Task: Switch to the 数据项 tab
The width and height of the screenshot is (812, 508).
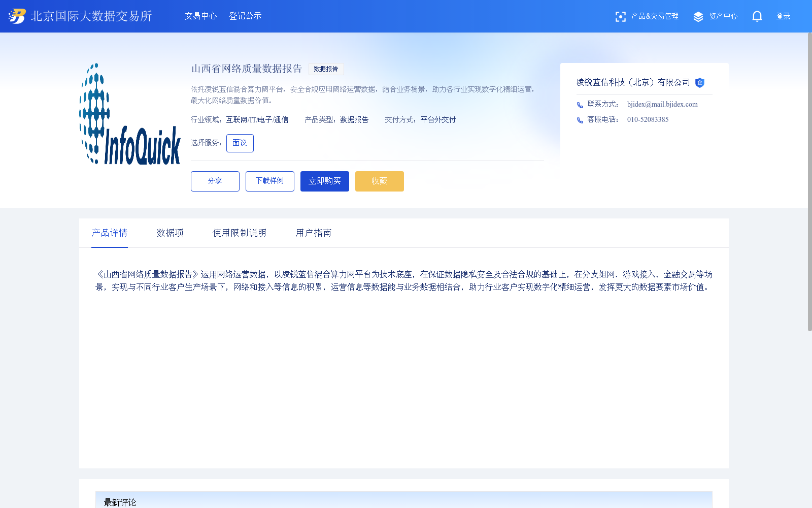Action: pyautogui.click(x=171, y=233)
